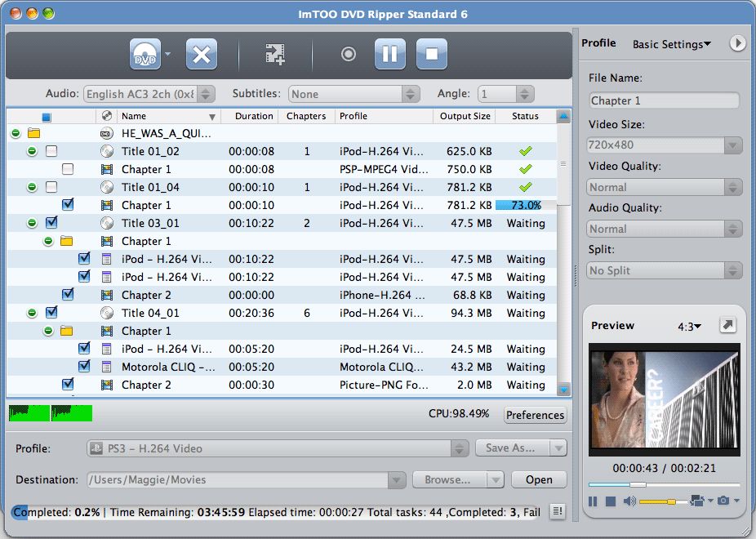Uncheck the Title 03_01 checkbox
Viewport: 756px width, 539px height.
51,222
